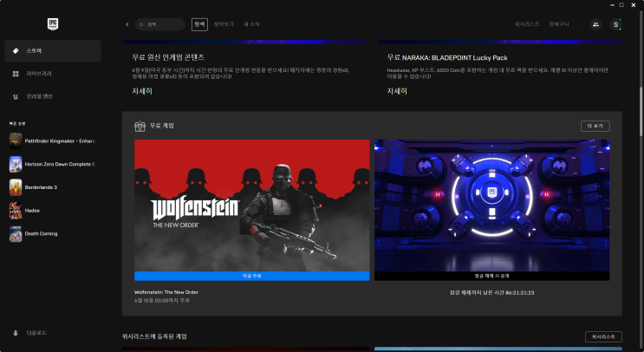Open the friends list icon
The image size is (644, 352).
(x=595, y=24)
